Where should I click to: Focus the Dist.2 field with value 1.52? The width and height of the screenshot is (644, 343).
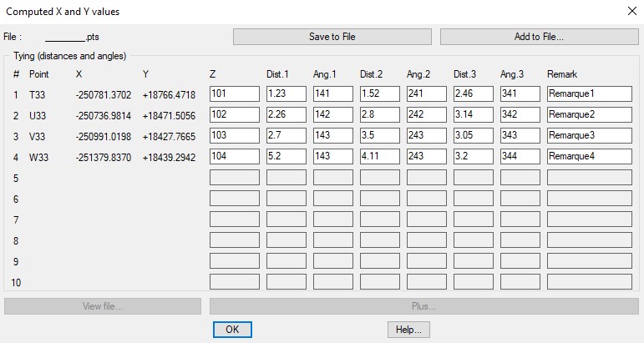pyautogui.click(x=380, y=93)
